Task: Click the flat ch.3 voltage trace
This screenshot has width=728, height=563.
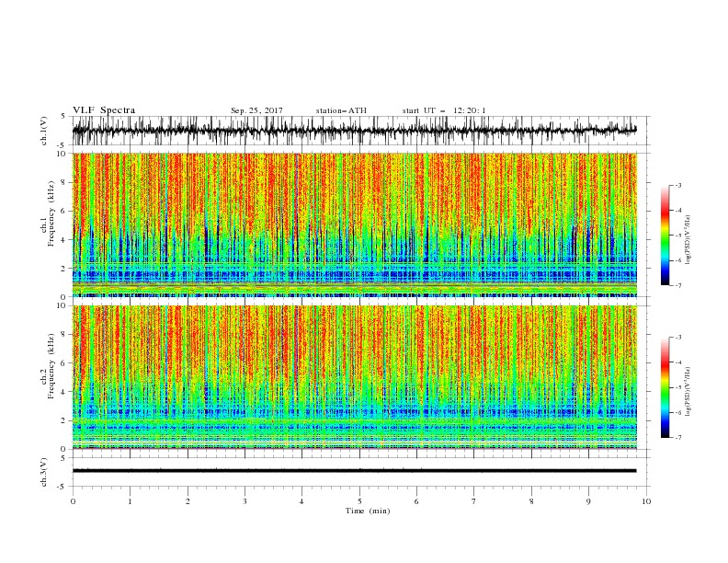Action: coord(354,471)
